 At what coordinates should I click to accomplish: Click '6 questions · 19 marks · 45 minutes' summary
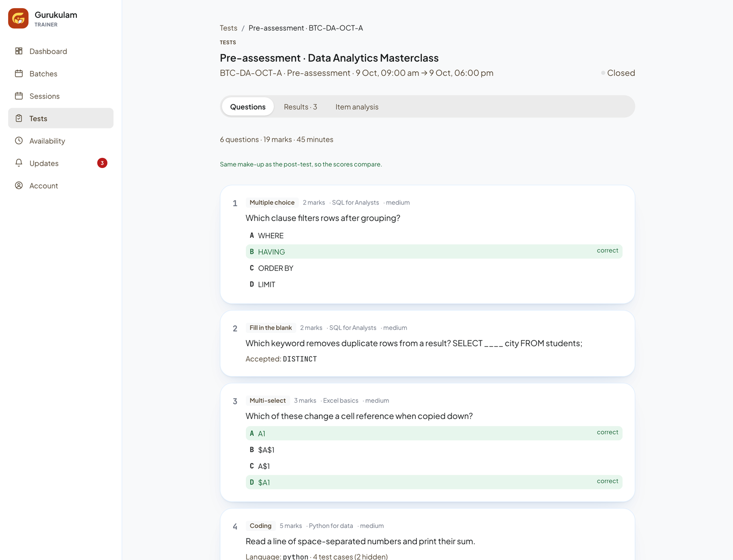click(x=276, y=139)
